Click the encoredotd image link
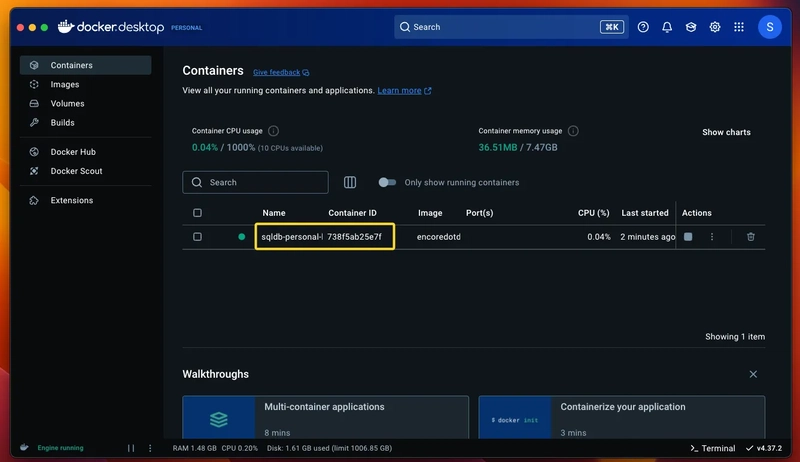The width and height of the screenshot is (800, 462). click(x=438, y=237)
